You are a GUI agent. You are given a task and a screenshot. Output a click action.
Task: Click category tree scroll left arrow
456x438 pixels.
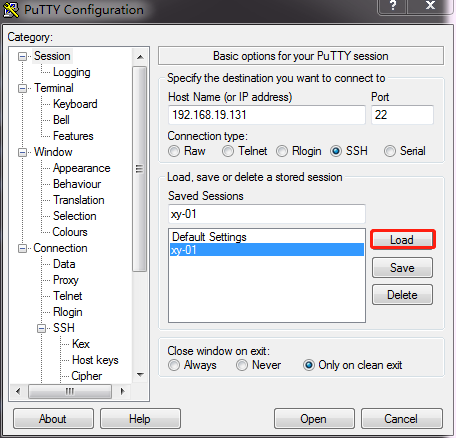[x=18, y=391]
